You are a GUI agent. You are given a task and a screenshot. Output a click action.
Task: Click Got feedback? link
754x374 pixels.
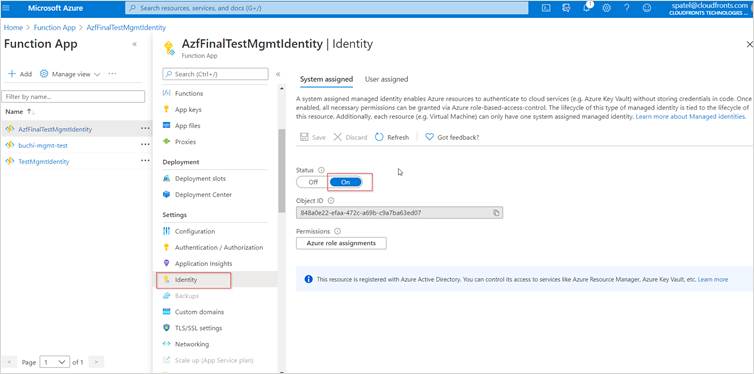(x=452, y=137)
